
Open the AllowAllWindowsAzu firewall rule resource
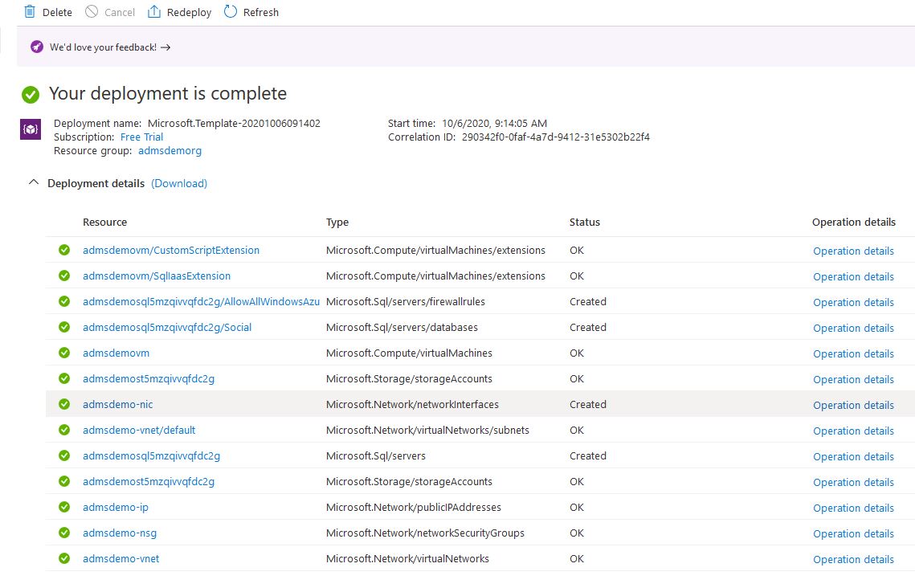tap(202, 301)
